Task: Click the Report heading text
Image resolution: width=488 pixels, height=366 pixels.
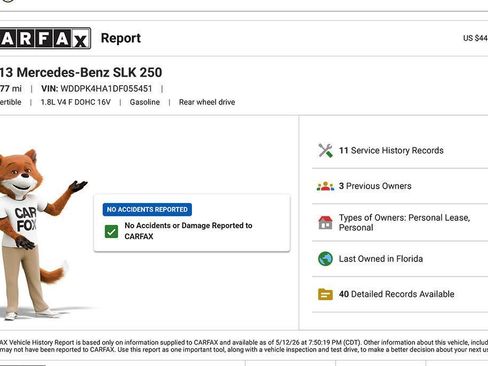Action: tap(121, 38)
